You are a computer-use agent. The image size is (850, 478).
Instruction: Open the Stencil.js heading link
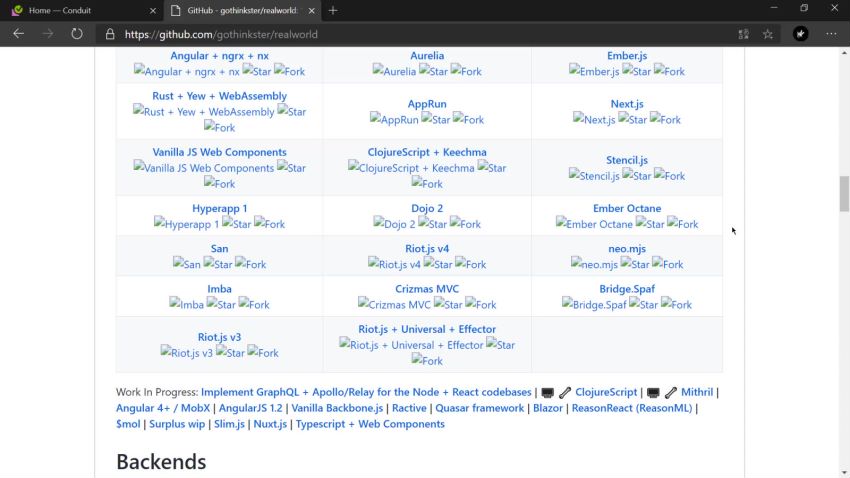627,160
